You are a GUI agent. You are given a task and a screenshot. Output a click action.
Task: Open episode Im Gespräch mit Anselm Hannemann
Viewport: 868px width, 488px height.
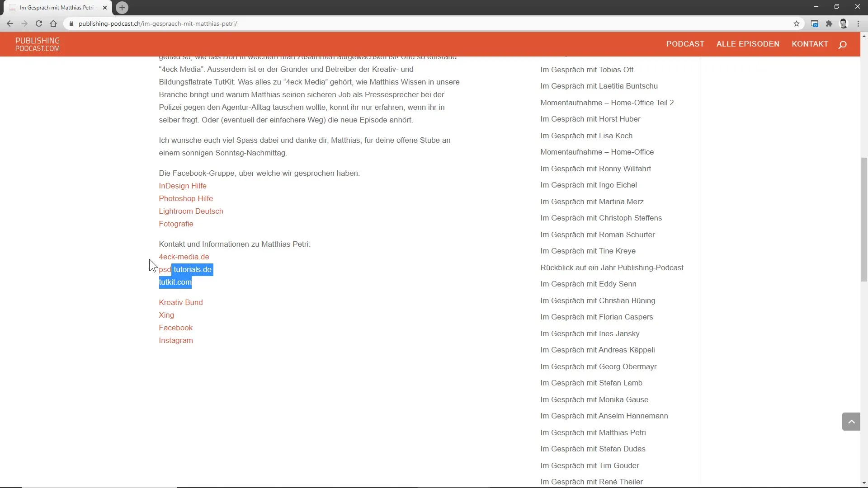click(604, 416)
